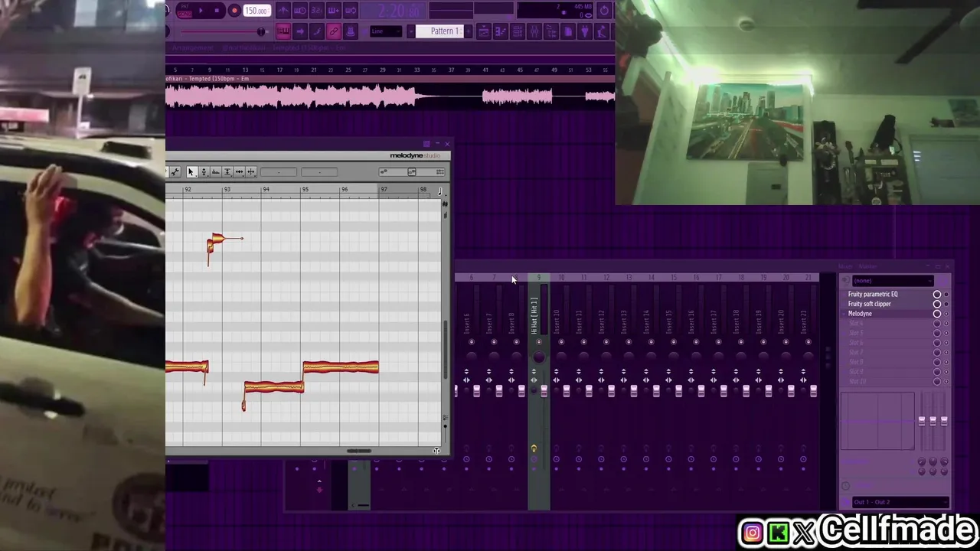This screenshot has width=980, height=551.
Task: Click the step editing arrow icon
Action: pyautogui.click(x=300, y=31)
